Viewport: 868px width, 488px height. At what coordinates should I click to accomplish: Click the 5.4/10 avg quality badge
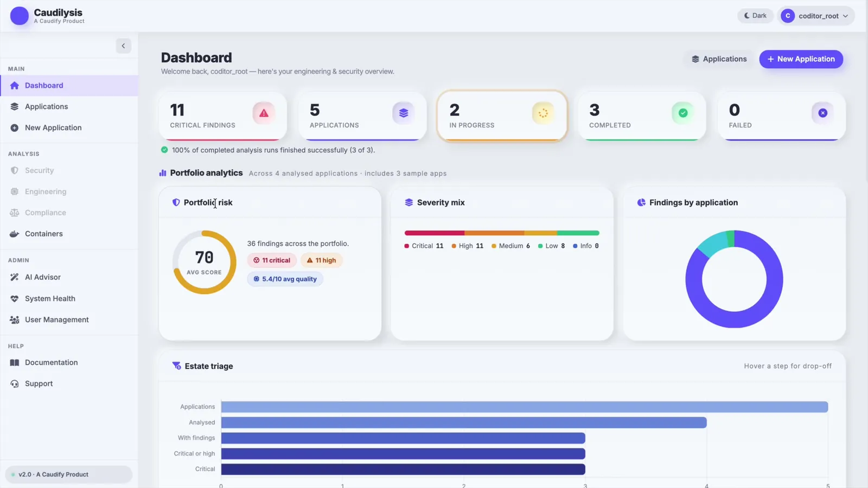(x=285, y=279)
